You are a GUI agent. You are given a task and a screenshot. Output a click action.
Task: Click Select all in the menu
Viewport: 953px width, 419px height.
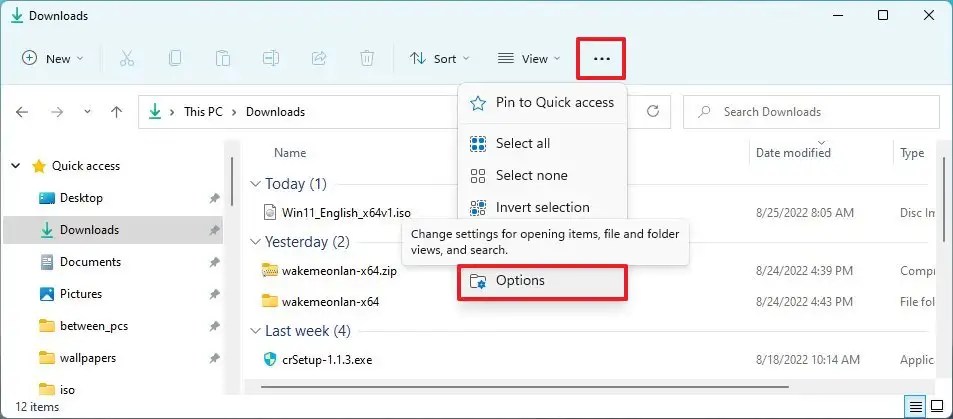[x=522, y=144]
